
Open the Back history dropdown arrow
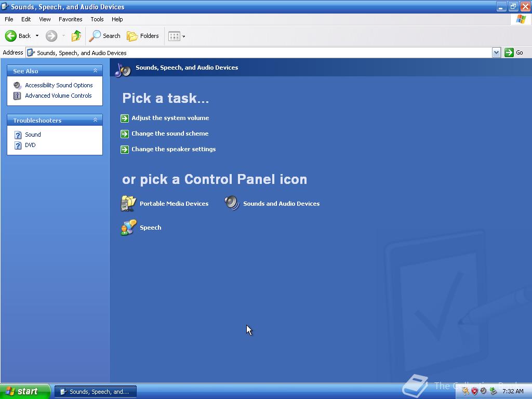(x=37, y=36)
